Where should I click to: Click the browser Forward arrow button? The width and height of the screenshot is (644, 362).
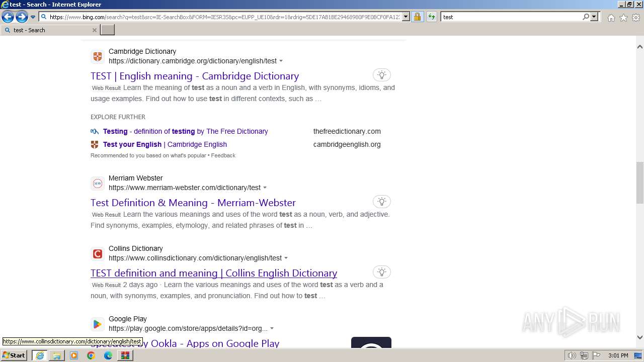click(22, 17)
